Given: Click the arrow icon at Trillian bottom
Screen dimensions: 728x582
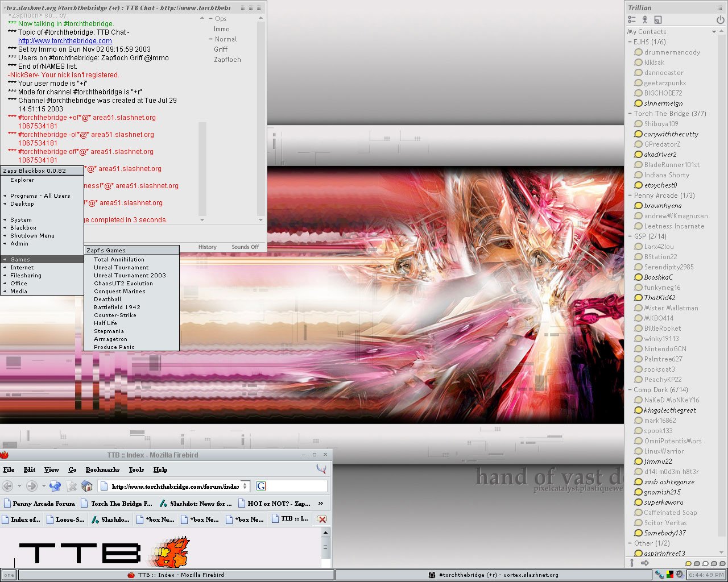Looking at the screenshot, I should [x=645, y=563].
